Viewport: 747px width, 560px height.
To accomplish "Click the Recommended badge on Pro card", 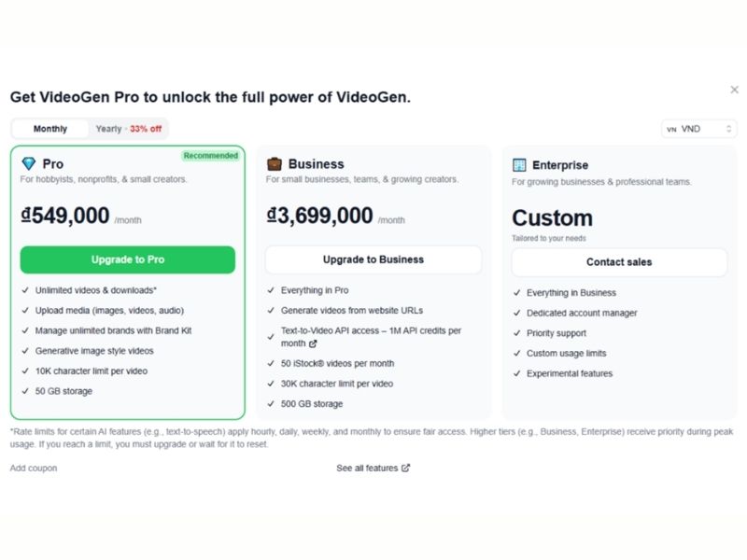I will [x=211, y=156].
